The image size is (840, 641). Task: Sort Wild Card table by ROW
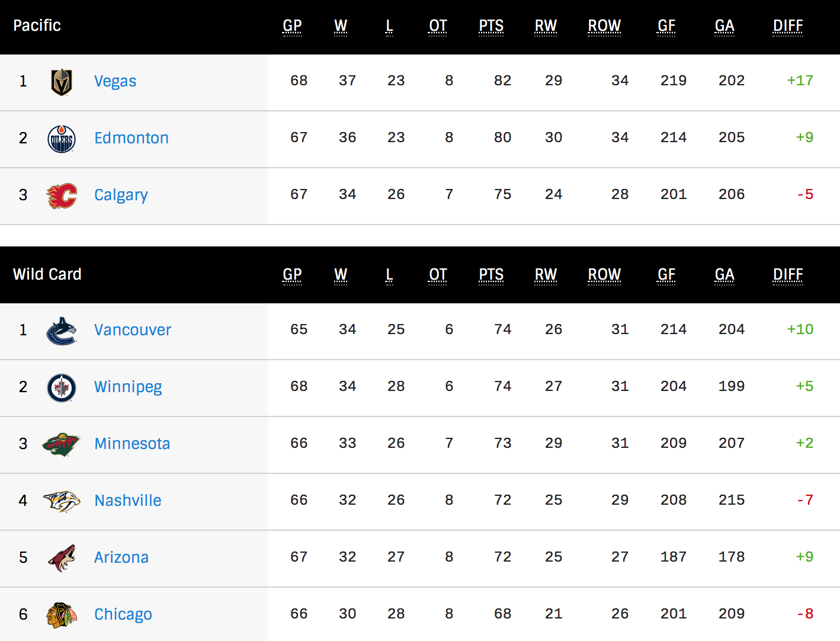click(604, 275)
